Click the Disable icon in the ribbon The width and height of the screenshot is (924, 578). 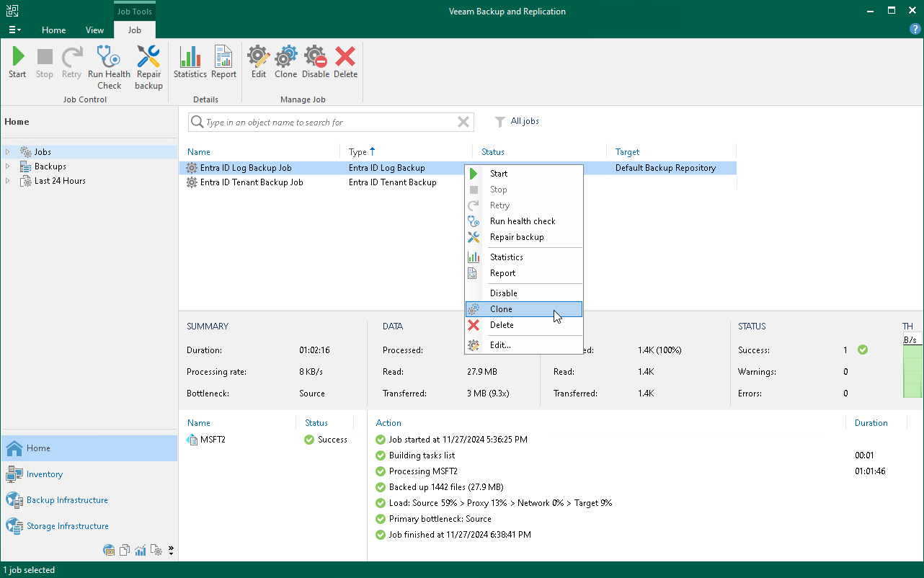[x=316, y=56]
